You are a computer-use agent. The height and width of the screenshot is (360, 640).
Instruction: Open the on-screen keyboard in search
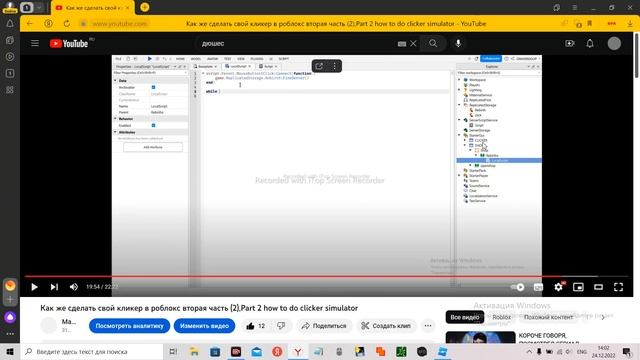click(x=402, y=44)
